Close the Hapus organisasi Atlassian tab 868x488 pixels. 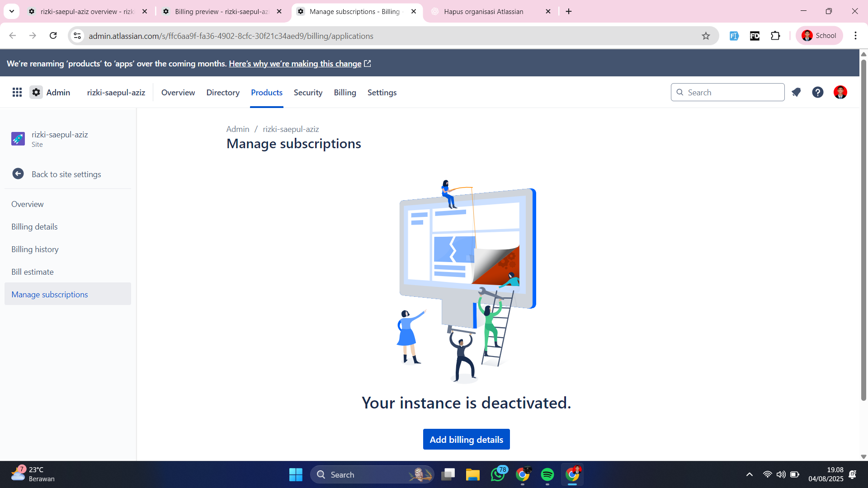[548, 11]
